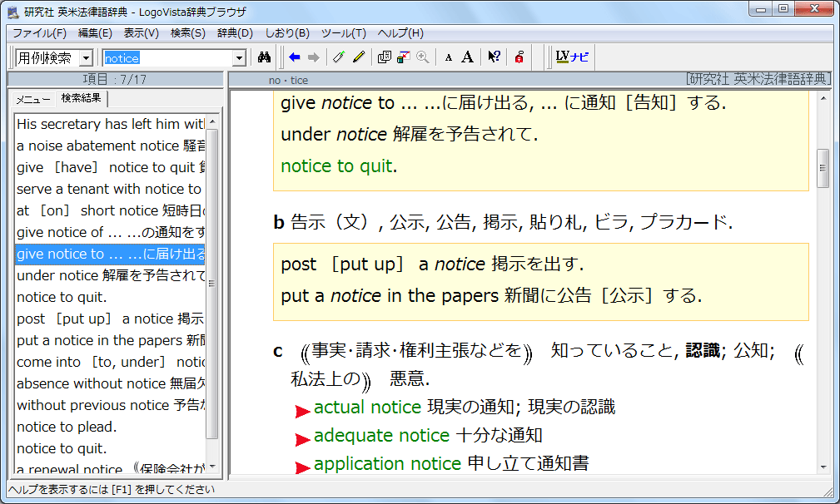
Task: Click the green pen annotation icon
Action: 338,57
